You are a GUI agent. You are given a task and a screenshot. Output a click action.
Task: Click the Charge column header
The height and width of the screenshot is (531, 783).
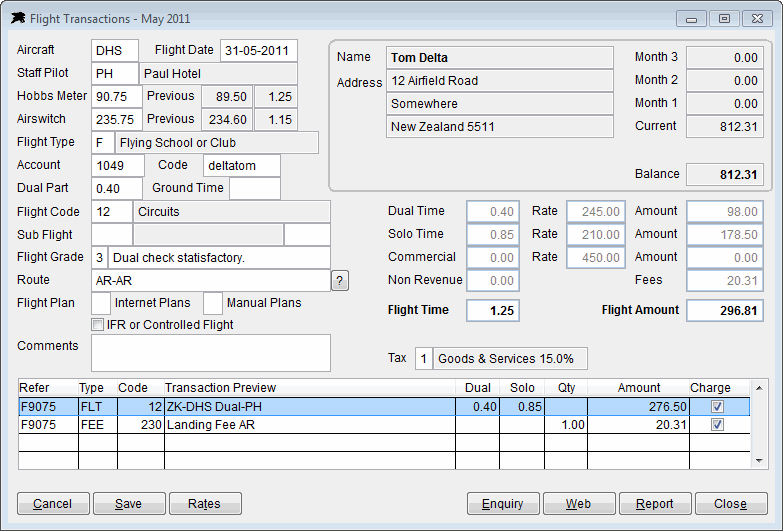click(719, 388)
